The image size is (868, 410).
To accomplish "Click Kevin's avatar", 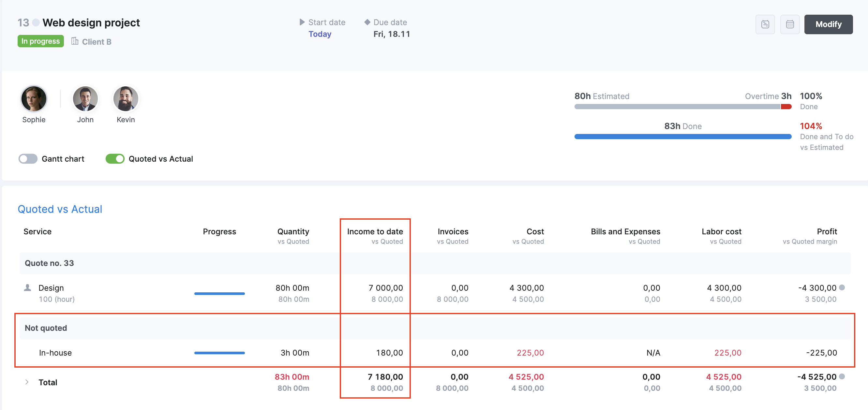I will pyautogui.click(x=126, y=99).
